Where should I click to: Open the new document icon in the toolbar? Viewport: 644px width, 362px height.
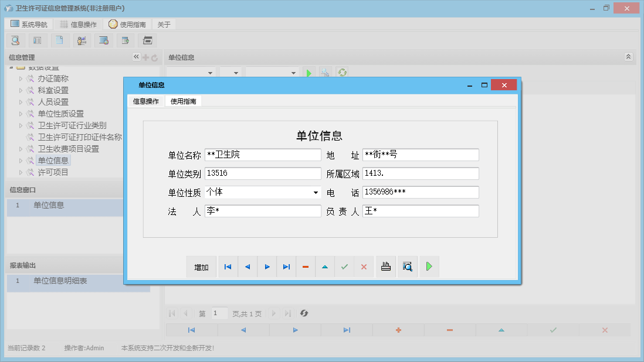(x=59, y=40)
